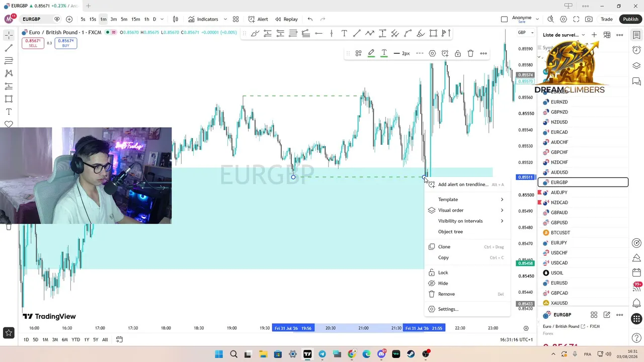Undo the last chart action
Viewport: 644px width, 362px height.
coord(310,19)
